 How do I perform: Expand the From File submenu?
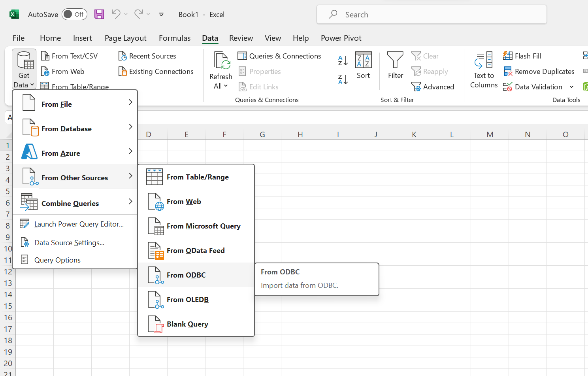click(x=75, y=104)
